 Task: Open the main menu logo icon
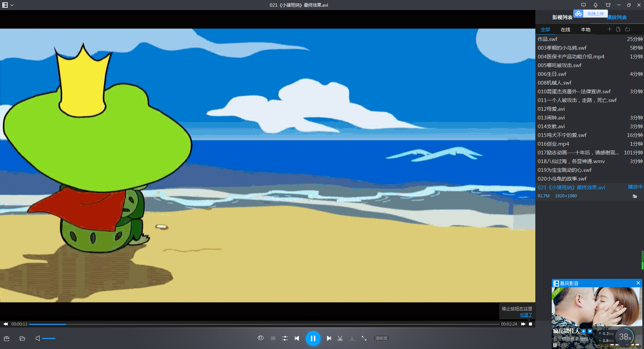[5, 5]
